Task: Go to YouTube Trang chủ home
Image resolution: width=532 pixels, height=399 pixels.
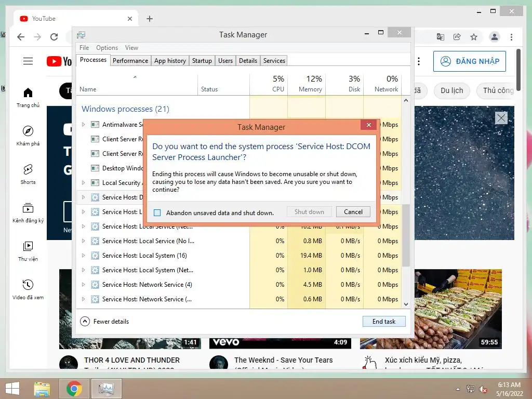Action: 28,98
